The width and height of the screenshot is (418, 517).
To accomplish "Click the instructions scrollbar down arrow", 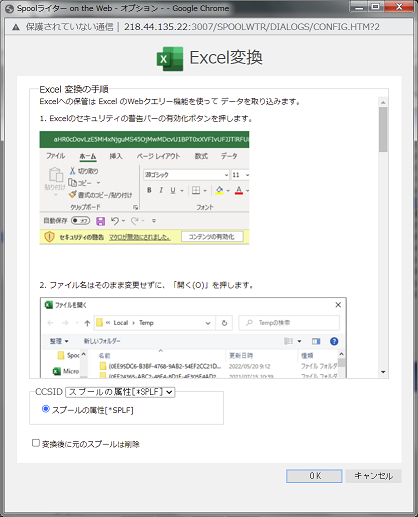I will [x=383, y=372].
